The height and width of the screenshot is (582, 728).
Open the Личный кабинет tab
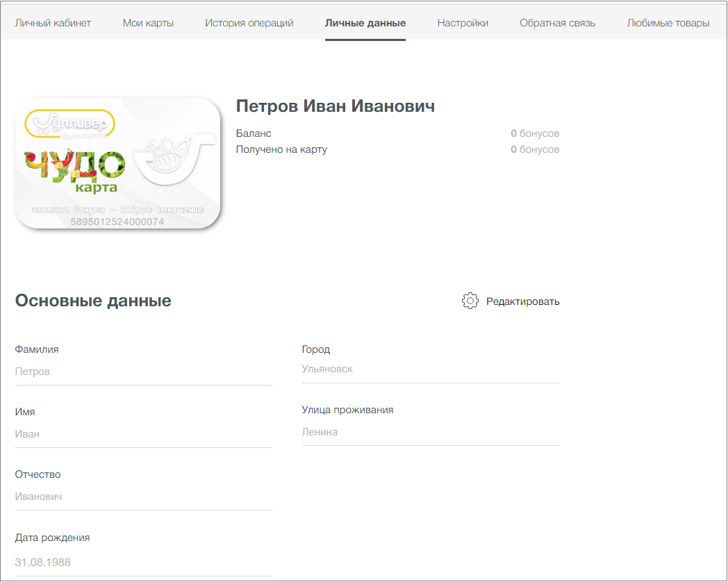(53, 23)
